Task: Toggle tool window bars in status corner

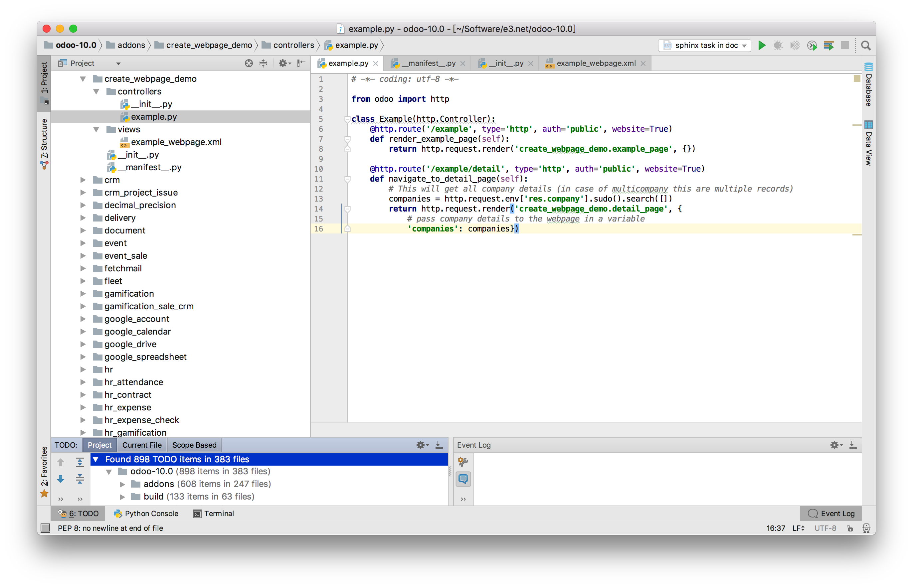Action: [46, 528]
